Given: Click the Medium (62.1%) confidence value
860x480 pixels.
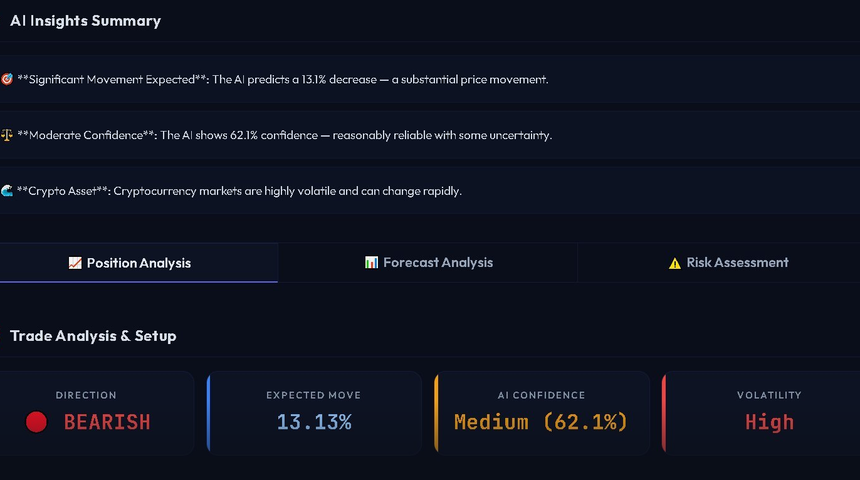Looking at the screenshot, I should pos(541,422).
